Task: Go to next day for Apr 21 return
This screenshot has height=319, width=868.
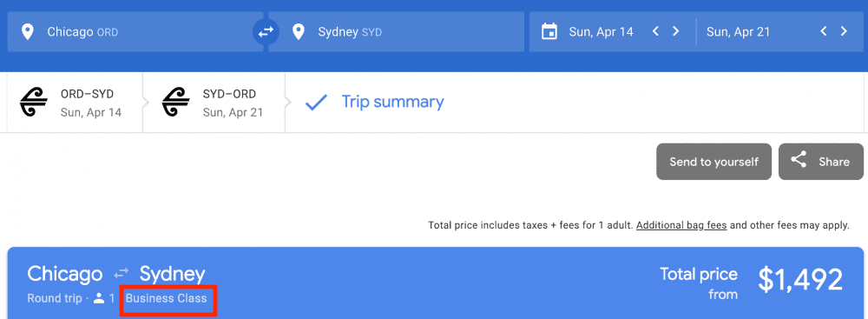Action: point(844,31)
